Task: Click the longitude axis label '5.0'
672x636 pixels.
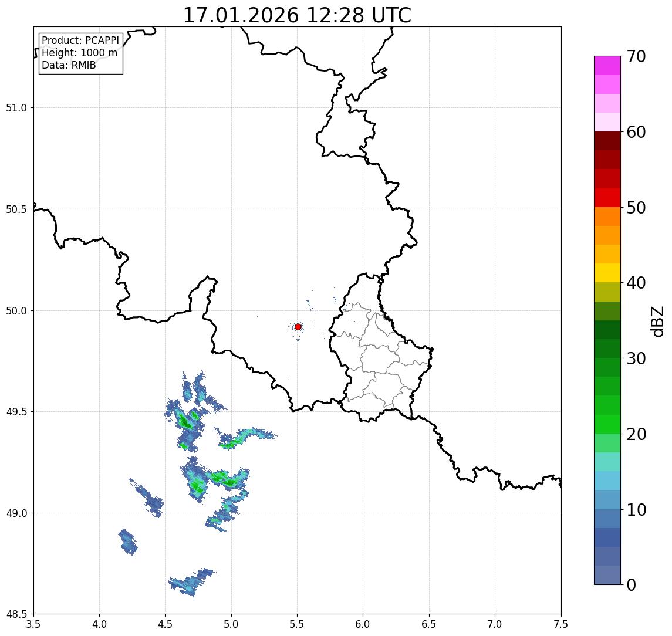Action: coord(231,624)
